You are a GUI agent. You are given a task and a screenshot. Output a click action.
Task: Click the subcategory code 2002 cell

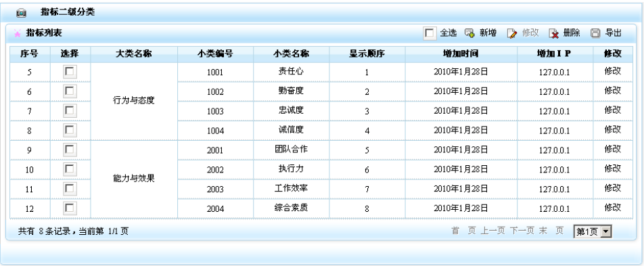[x=215, y=170]
